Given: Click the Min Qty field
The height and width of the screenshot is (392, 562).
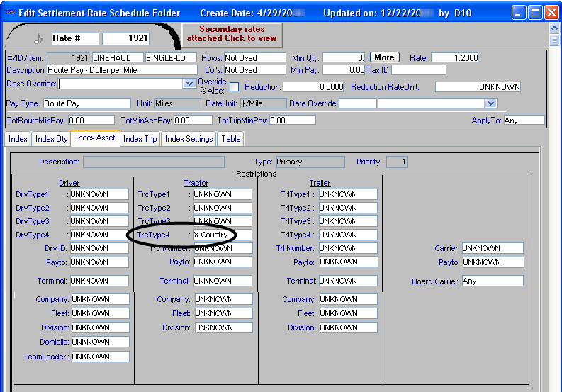Looking at the screenshot, I should tap(344, 57).
